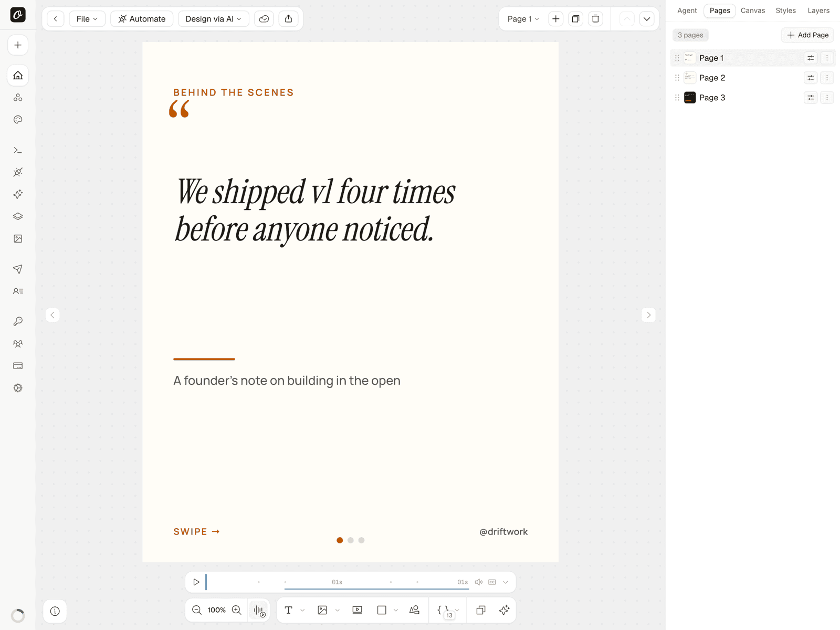The height and width of the screenshot is (630, 840).
Task: Open the terminal prompt icon in sidebar
Action: pos(18,151)
